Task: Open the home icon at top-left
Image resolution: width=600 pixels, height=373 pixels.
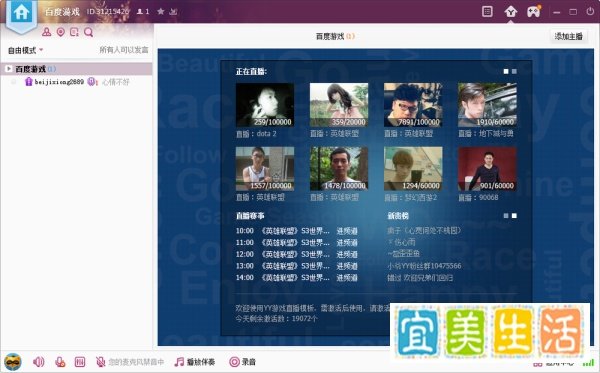Action: 21,13
